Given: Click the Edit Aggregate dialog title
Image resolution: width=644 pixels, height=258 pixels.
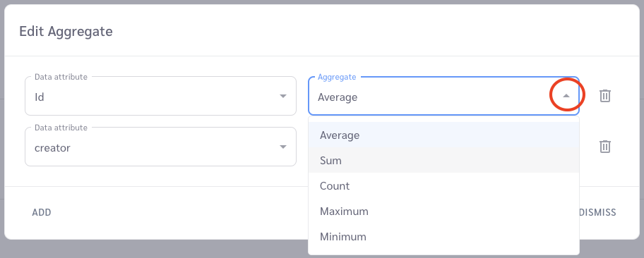Looking at the screenshot, I should (x=66, y=31).
